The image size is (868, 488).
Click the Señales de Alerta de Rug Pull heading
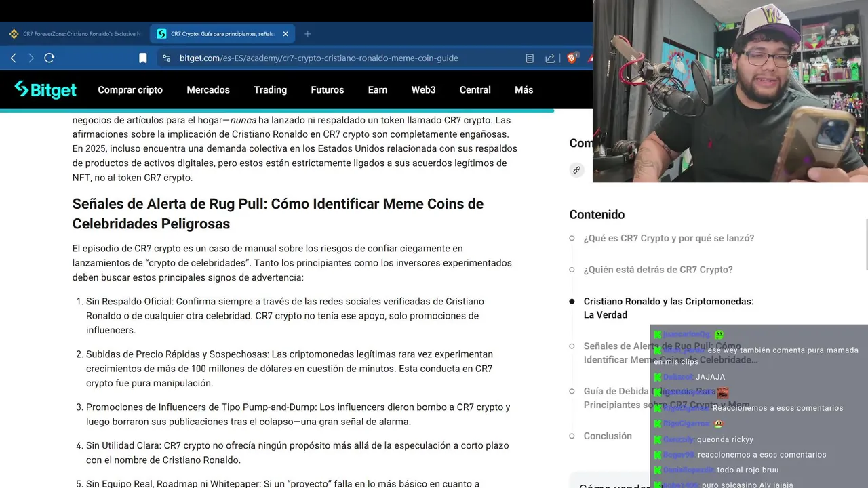pyautogui.click(x=278, y=213)
